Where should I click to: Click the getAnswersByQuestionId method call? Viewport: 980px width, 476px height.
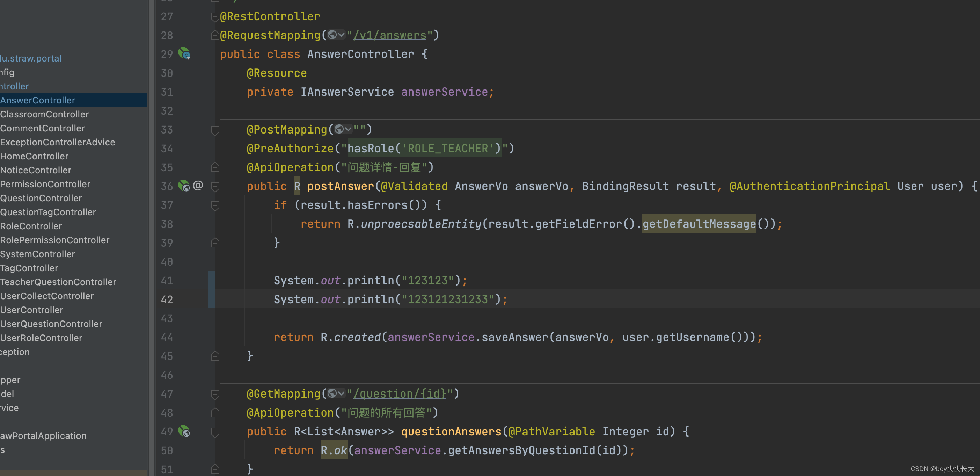[521, 450]
